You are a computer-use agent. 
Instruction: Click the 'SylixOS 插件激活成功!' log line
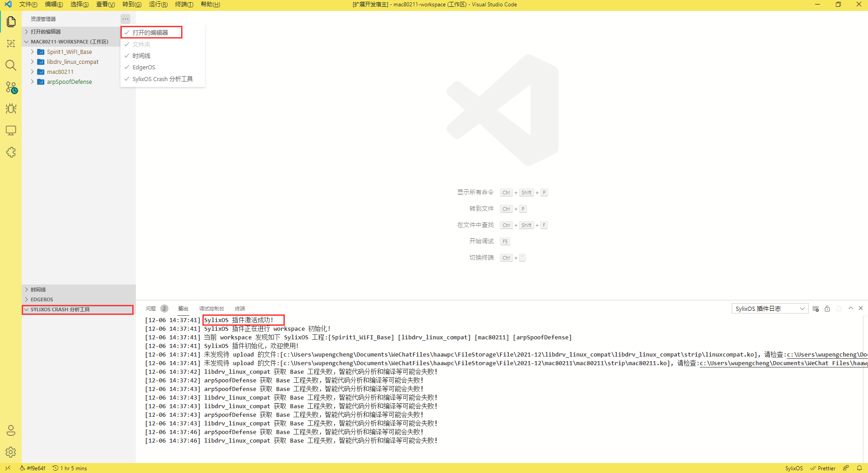pyautogui.click(x=239, y=320)
